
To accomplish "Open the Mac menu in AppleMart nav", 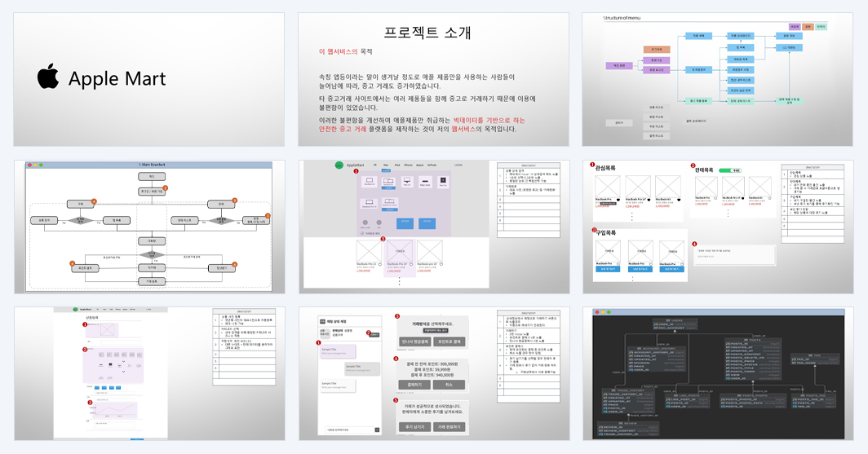I will (386, 165).
